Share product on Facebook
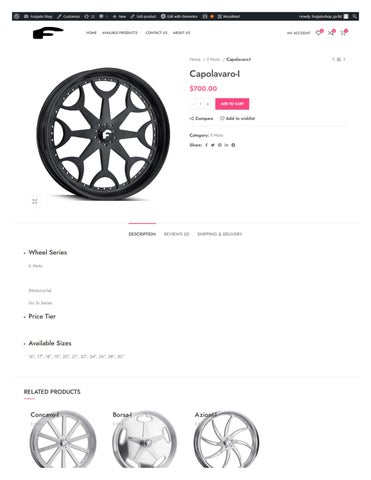The width and height of the screenshot is (371, 480). (x=206, y=145)
